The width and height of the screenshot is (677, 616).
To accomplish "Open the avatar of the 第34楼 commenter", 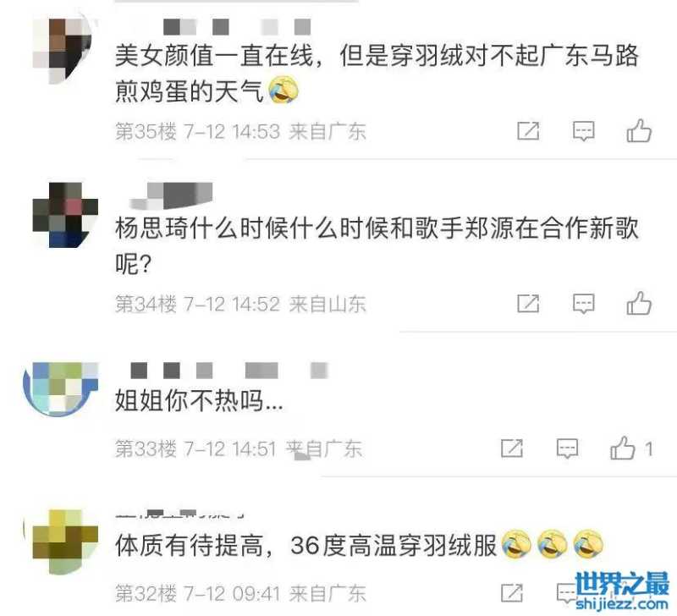I will pos(65,215).
